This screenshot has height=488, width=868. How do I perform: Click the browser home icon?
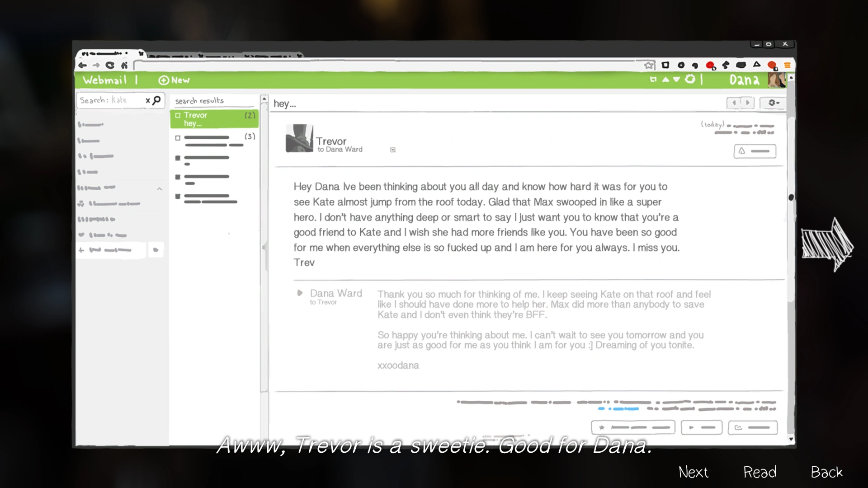(124, 66)
